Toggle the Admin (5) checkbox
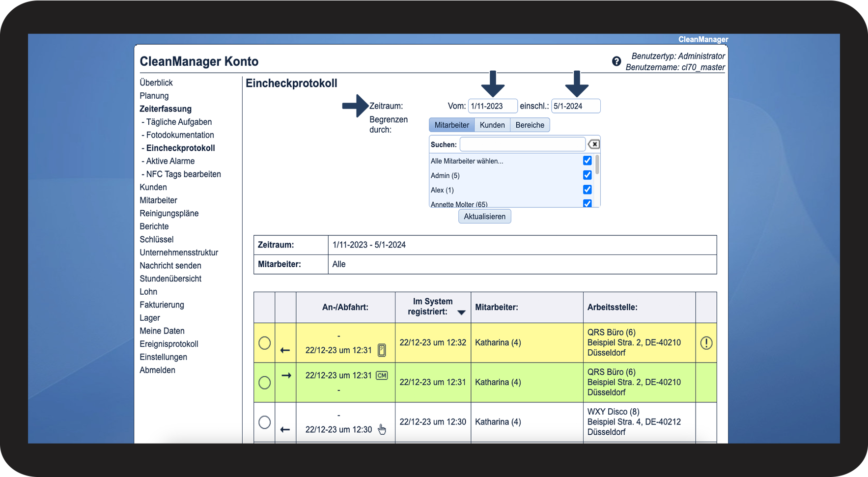The width and height of the screenshot is (868, 477). (x=587, y=175)
